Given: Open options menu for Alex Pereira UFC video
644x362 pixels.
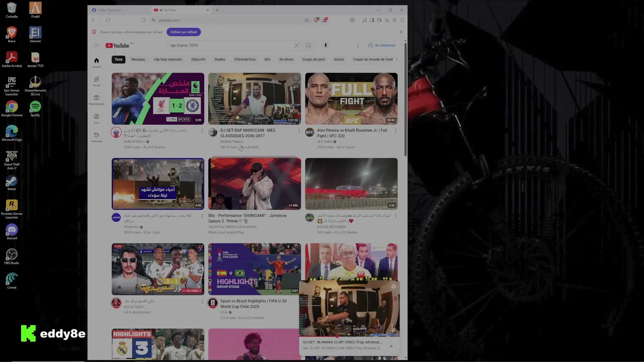Looking at the screenshot, I should (395, 131).
